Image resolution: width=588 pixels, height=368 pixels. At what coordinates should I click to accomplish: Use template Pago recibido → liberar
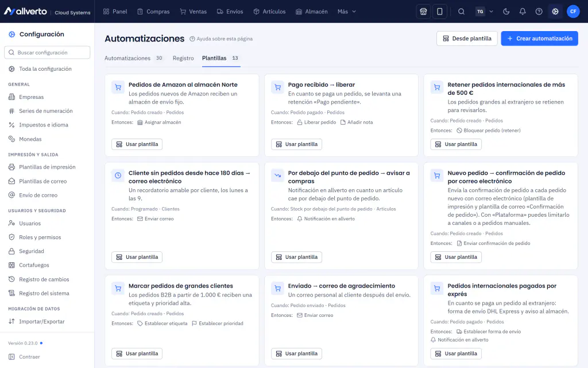point(296,144)
